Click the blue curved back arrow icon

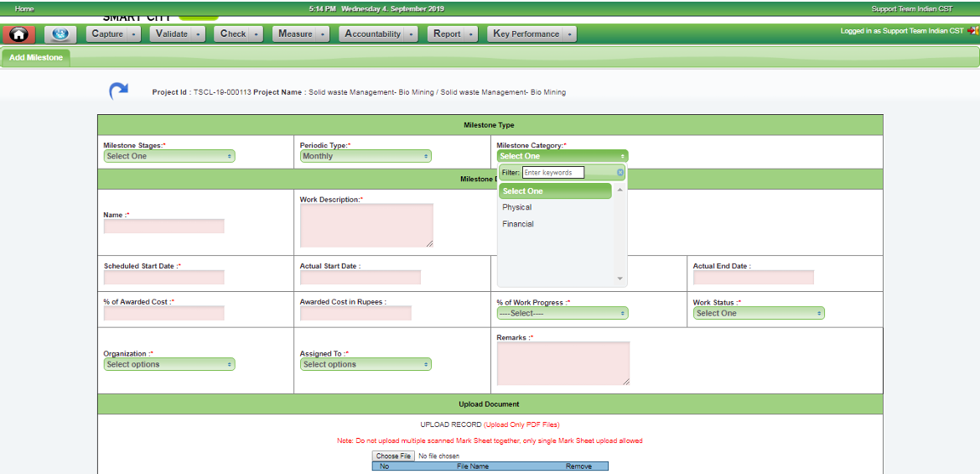tap(119, 91)
